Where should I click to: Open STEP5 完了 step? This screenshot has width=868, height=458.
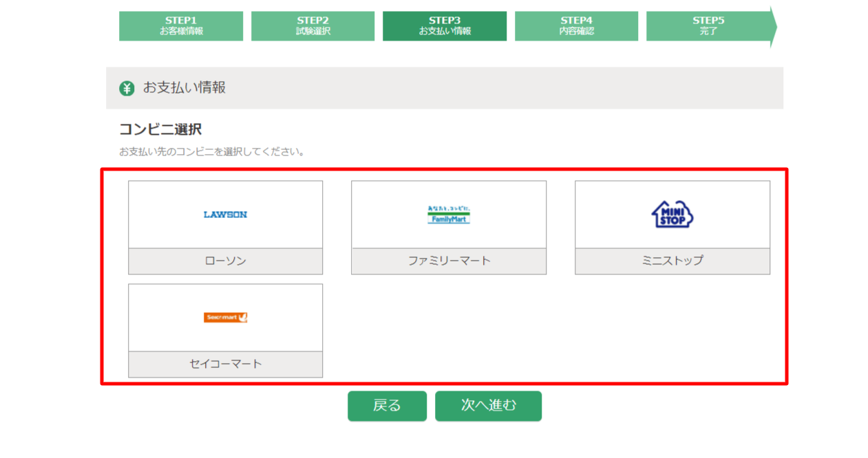click(712, 26)
